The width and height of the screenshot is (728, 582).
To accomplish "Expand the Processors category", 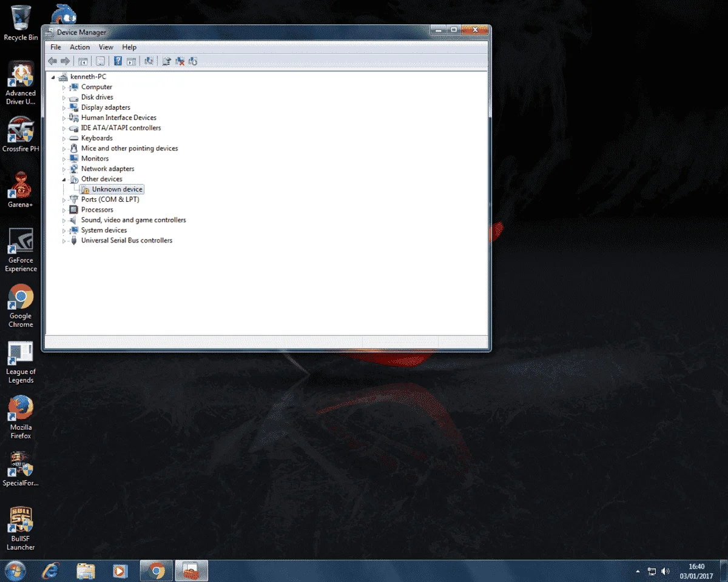I will point(64,210).
